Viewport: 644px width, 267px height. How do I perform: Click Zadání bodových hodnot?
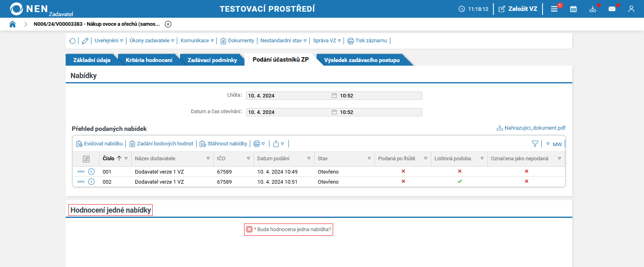click(161, 144)
